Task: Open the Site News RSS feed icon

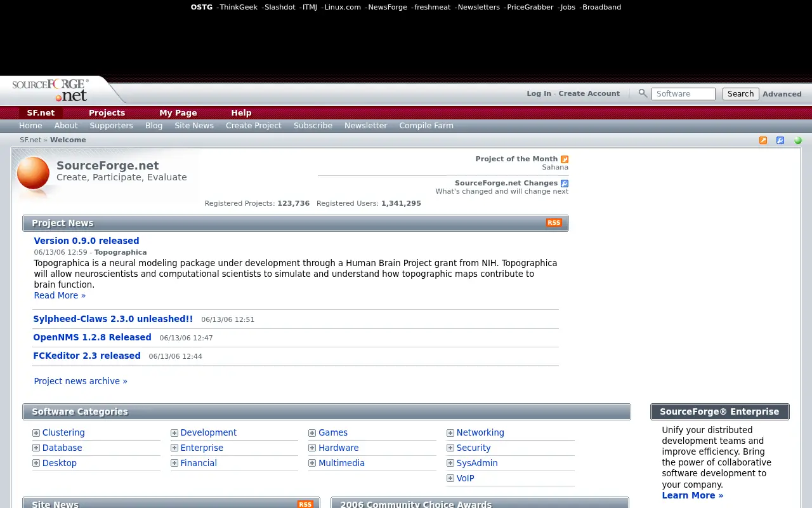Action: (305, 504)
